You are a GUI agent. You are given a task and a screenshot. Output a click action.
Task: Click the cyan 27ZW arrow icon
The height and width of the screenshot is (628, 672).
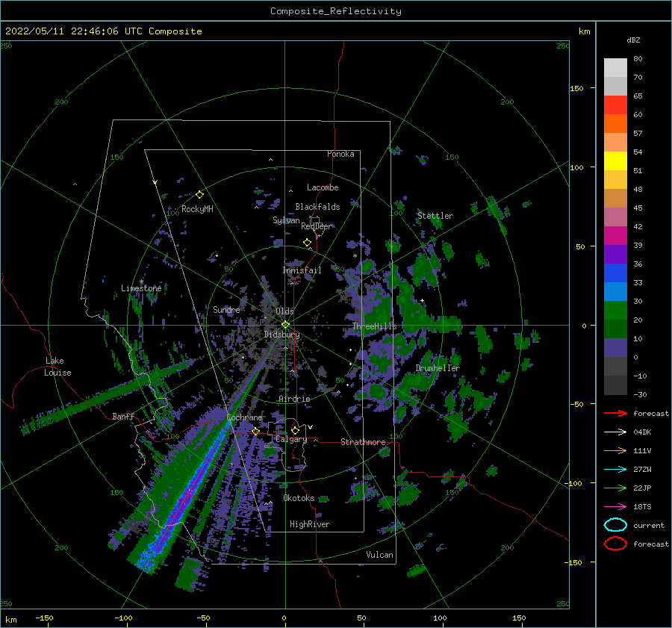click(x=615, y=470)
